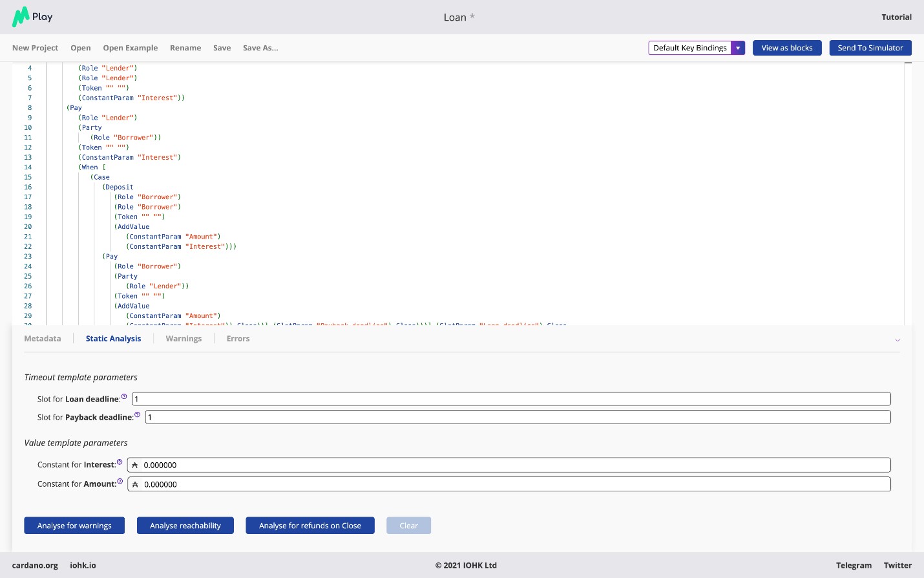Click (Role "Lender")) on line 26
The height and width of the screenshot is (578, 924).
(x=158, y=286)
